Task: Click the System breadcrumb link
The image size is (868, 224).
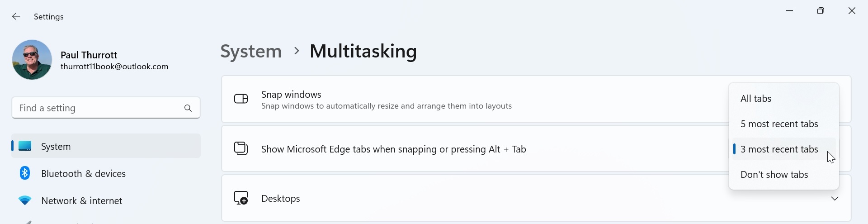Action: tap(251, 51)
